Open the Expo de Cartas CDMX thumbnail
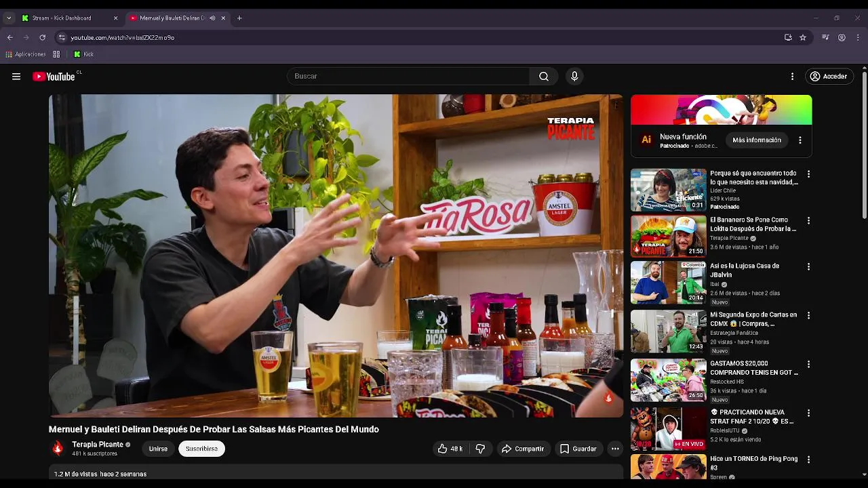 tap(669, 331)
